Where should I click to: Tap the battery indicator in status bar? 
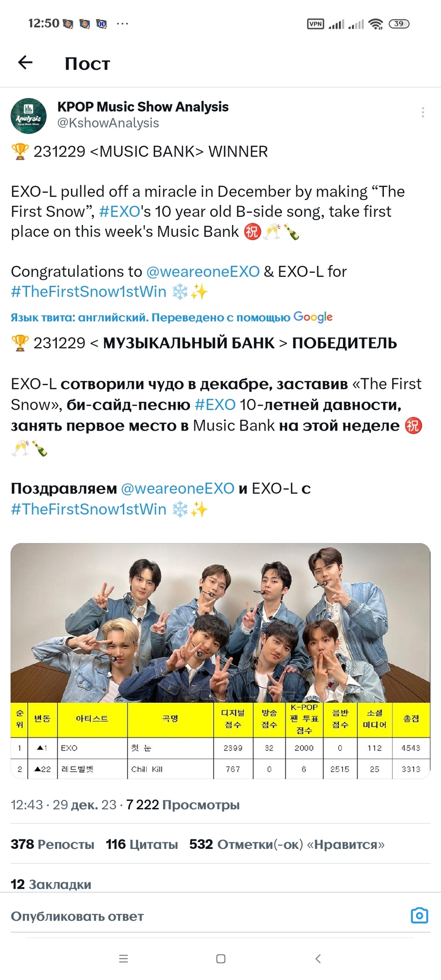[399, 24]
